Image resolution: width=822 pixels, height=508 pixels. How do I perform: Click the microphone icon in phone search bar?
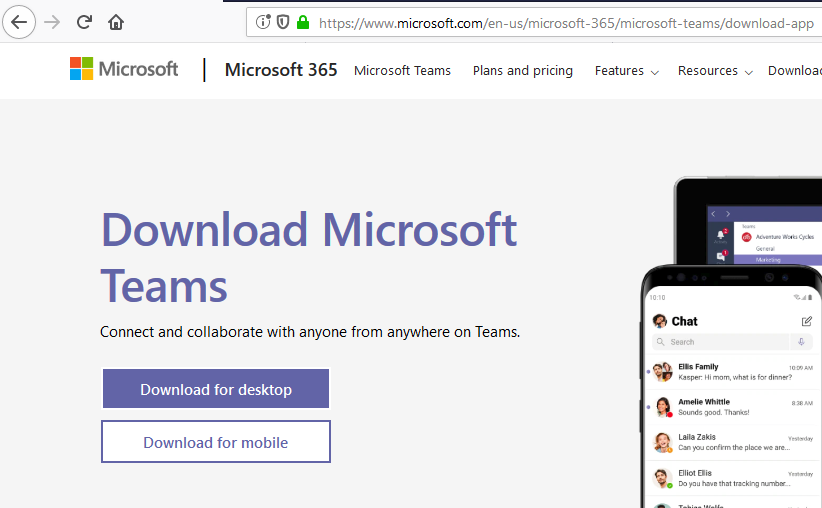coord(801,342)
